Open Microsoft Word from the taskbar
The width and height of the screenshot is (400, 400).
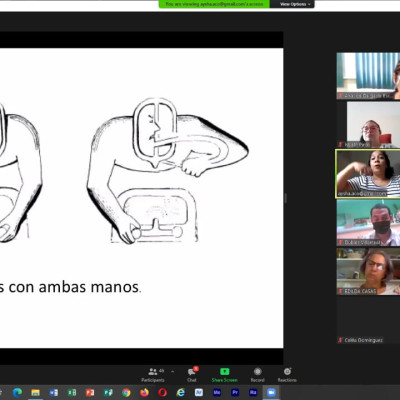(x=54, y=392)
